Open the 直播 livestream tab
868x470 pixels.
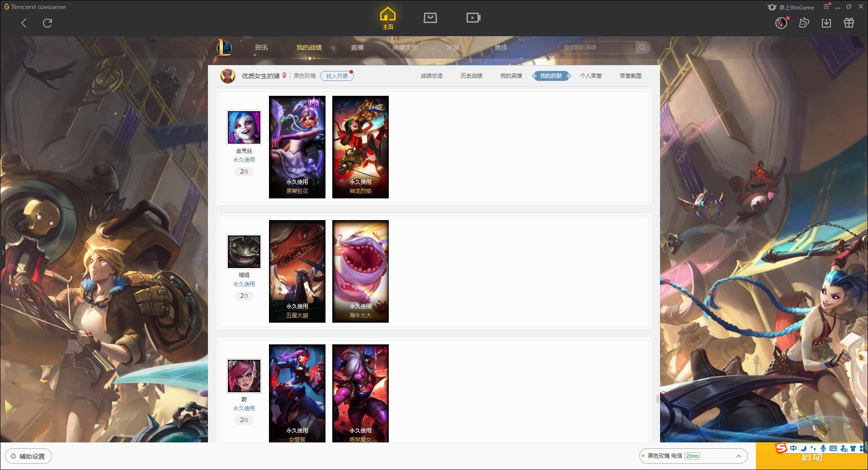[x=357, y=47]
